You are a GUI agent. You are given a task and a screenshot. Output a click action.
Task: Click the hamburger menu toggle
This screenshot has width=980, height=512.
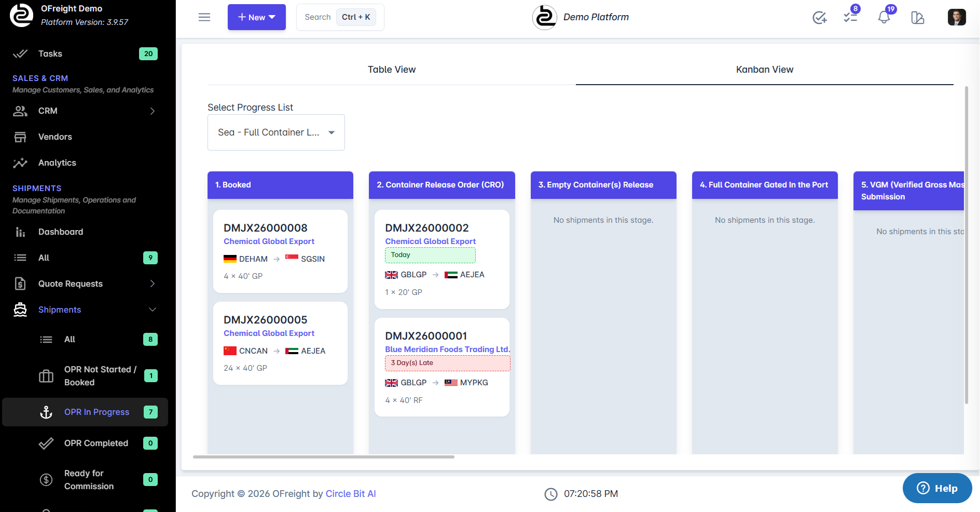coord(204,17)
